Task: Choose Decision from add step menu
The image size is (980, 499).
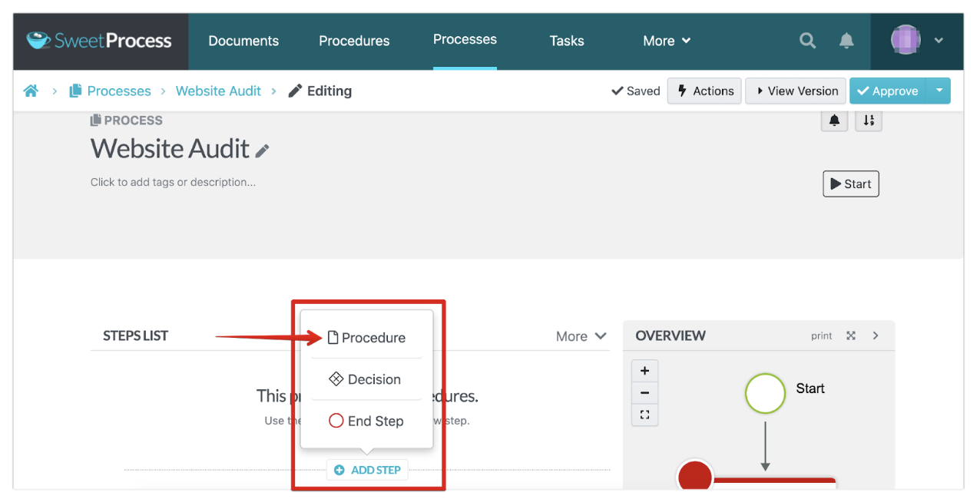Action: point(366,379)
